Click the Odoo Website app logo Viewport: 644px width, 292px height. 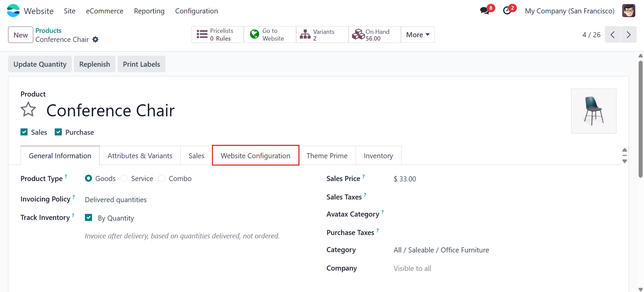pyautogui.click(x=13, y=11)
